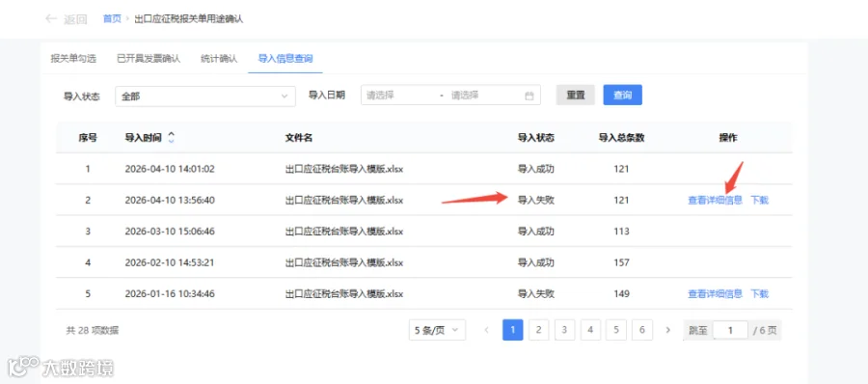Click the 导入失败 status in row 2
Image resolution: width=868 pixels, height=384 pixels.
pos(536,200)
